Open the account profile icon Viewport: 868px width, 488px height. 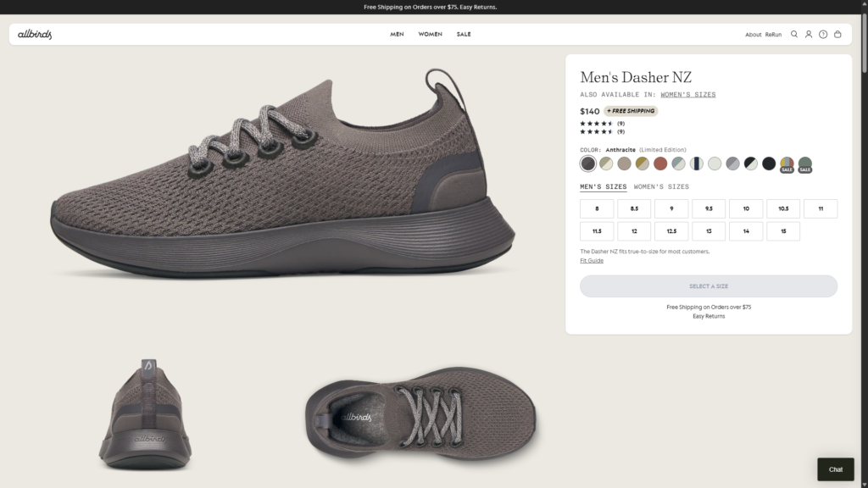(809, 35)
